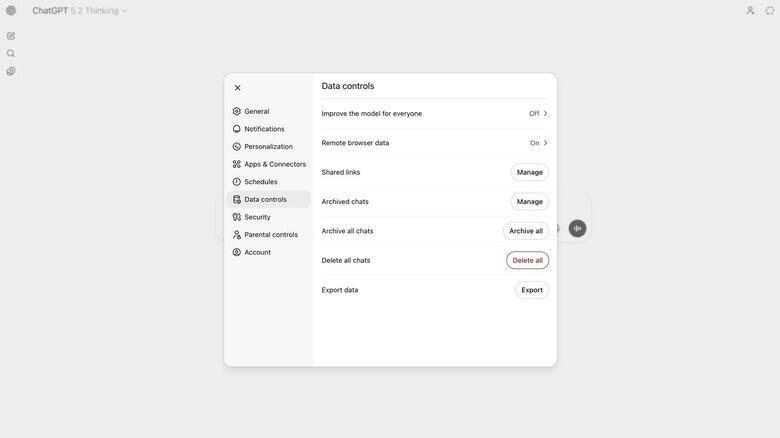Open the search chats icon
780x438 pixels.
(11, 54)
